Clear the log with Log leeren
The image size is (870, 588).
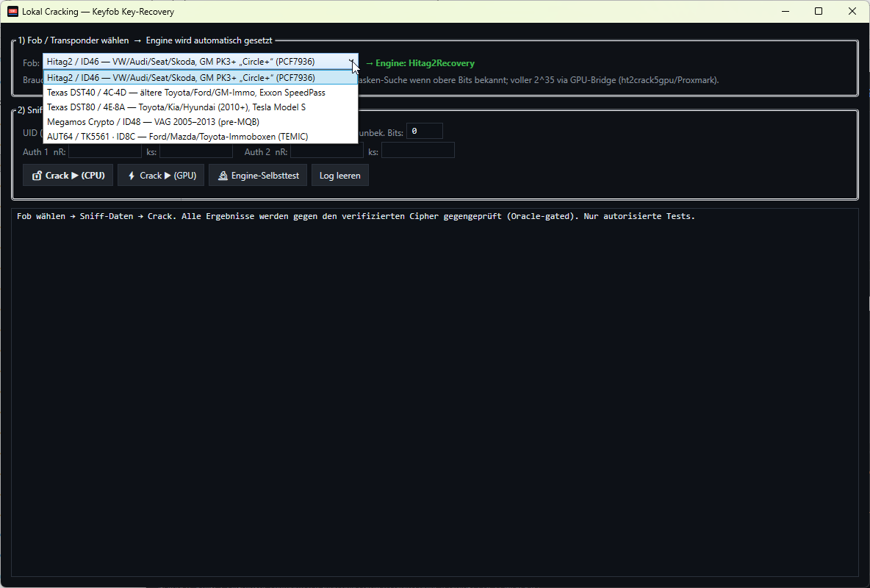339,176
